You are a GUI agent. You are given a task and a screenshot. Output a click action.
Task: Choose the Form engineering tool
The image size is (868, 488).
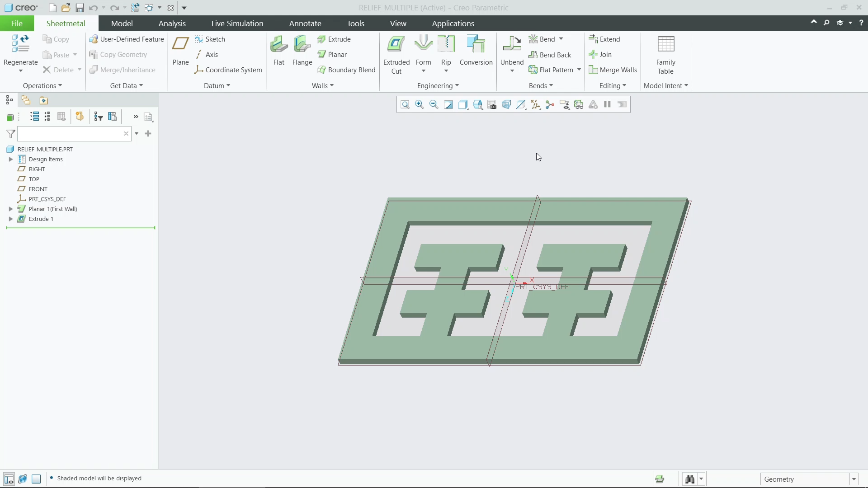coord(424,53)
